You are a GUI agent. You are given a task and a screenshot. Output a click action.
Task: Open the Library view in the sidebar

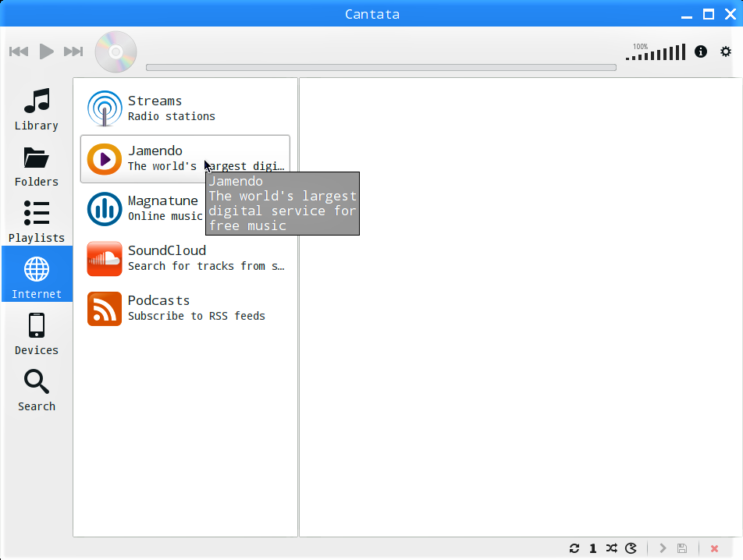coord(37,110)
